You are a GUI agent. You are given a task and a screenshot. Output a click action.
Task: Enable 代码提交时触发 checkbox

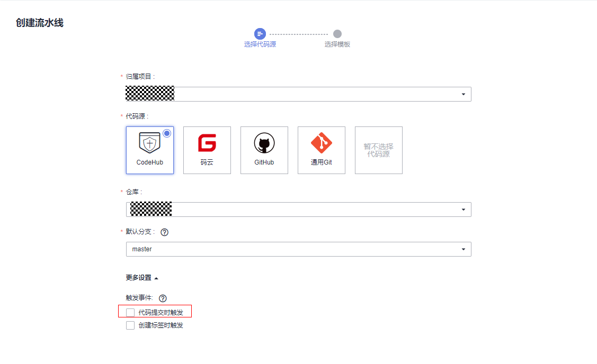[130, 313]
